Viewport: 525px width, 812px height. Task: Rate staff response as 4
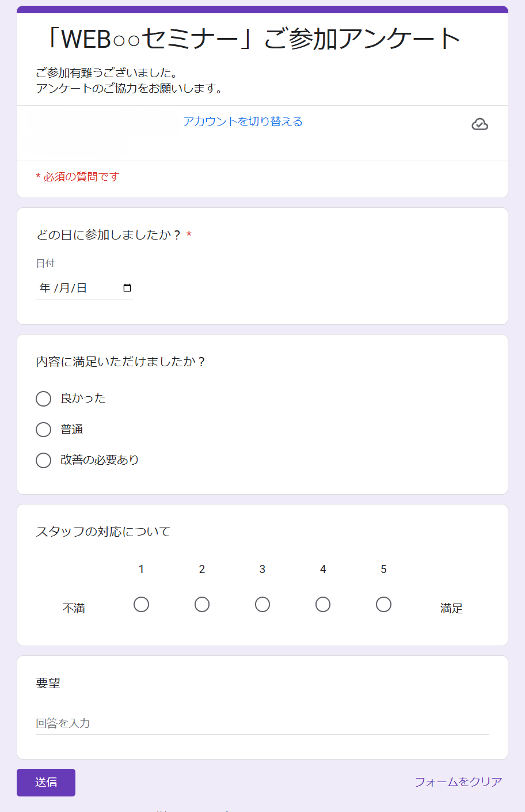tap(323, 604)
